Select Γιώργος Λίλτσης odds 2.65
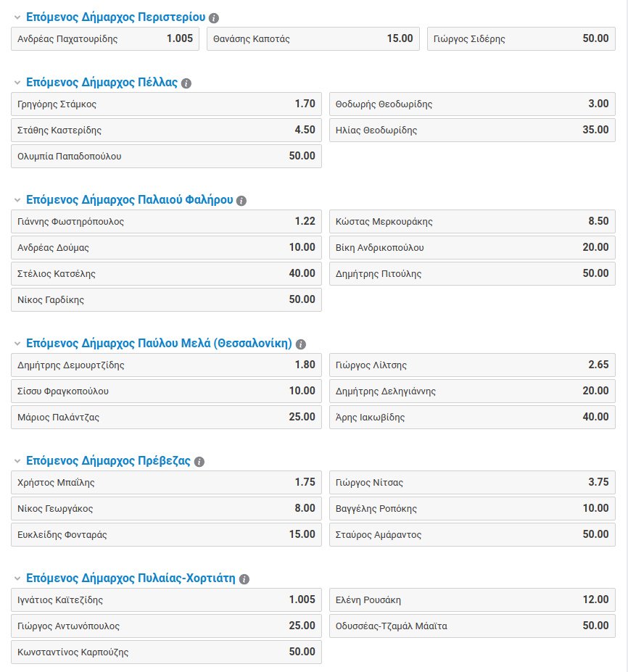The width and height of the screenshot is (628, 672). pyautogui.click(x=472, y=365)
